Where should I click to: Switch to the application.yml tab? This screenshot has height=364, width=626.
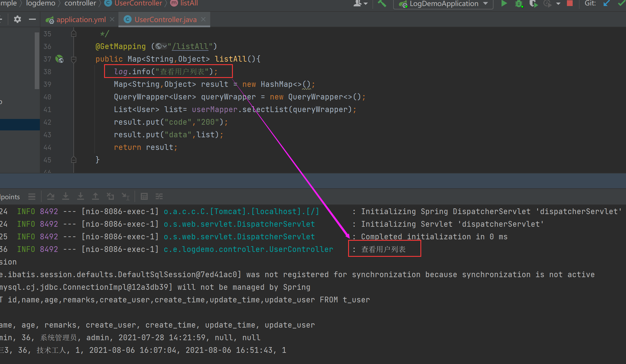[x=81, y=19]
